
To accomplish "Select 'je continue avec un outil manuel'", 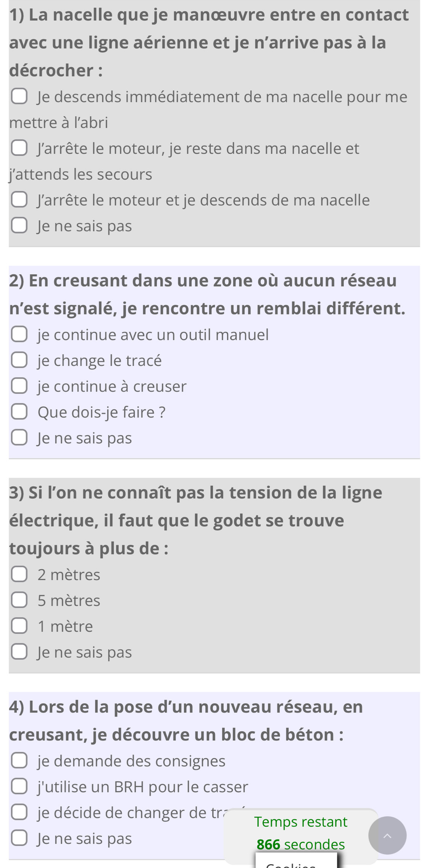I will tap(19, 335).
